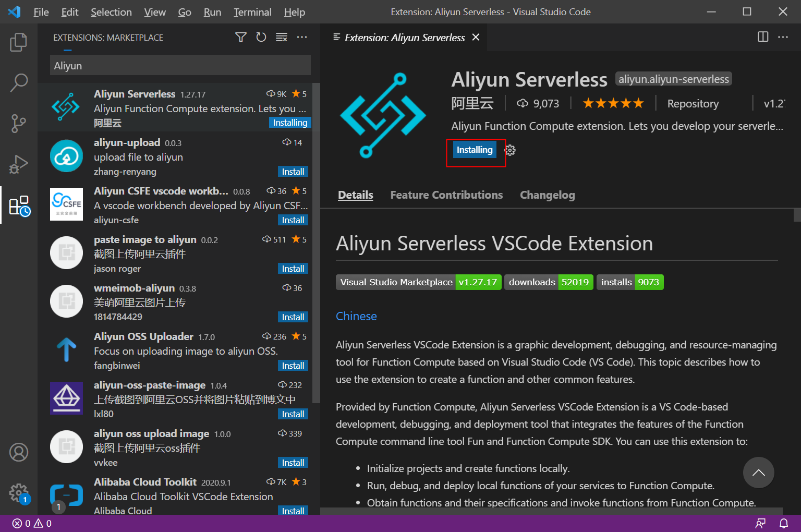Open the Manage gear in activity bar
Viewport: 801px width, 532px height.
[19, 493]
